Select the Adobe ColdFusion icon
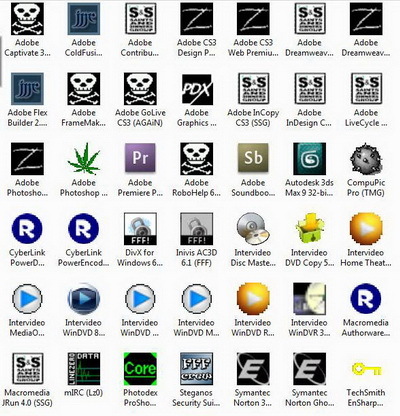The image size is (400, 416). pos(84,19)
